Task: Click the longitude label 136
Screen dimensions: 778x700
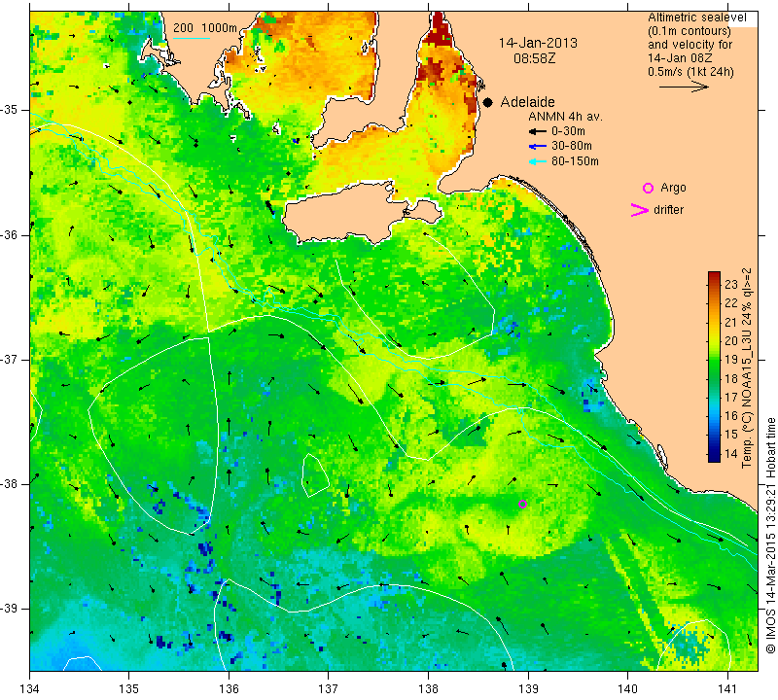Action: click(229, 688)
